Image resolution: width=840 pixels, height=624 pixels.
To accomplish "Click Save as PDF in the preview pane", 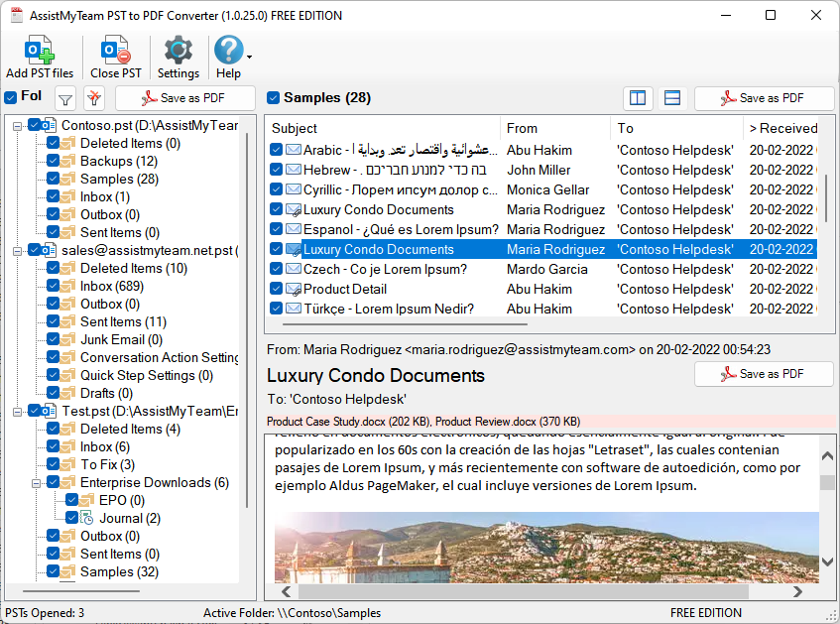I will pos(764,374).
